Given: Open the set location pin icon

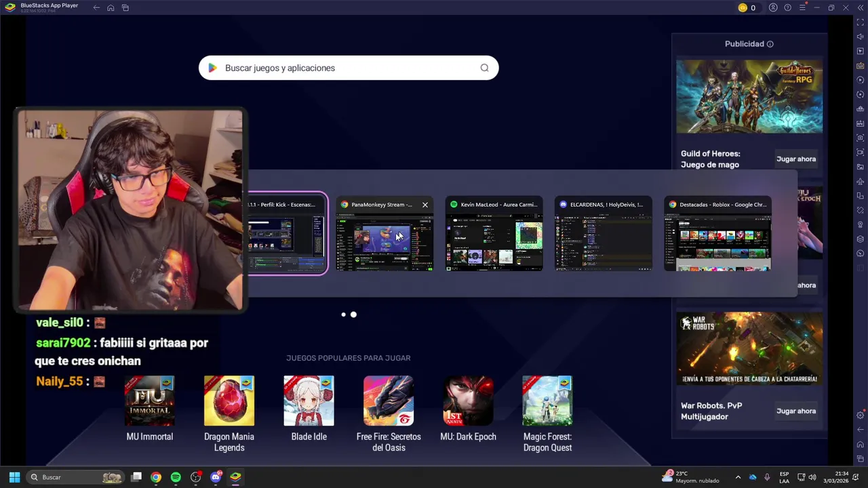Looking at the screenshot, I should (x=861, y=224).
